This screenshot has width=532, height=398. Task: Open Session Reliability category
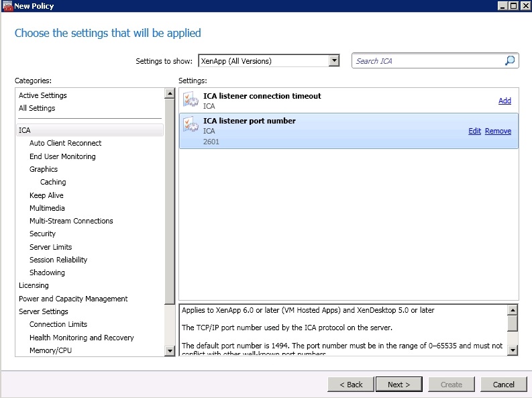click(x=58, y=260)
